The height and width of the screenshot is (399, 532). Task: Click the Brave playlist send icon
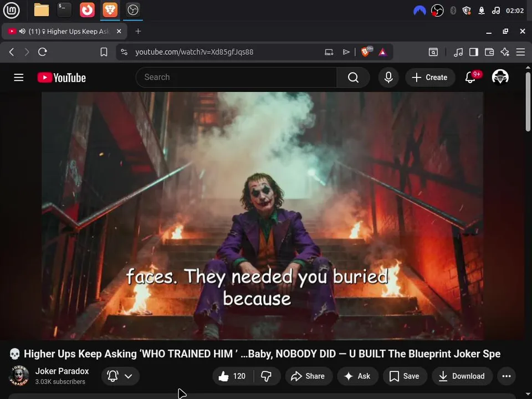click(346, 52)
